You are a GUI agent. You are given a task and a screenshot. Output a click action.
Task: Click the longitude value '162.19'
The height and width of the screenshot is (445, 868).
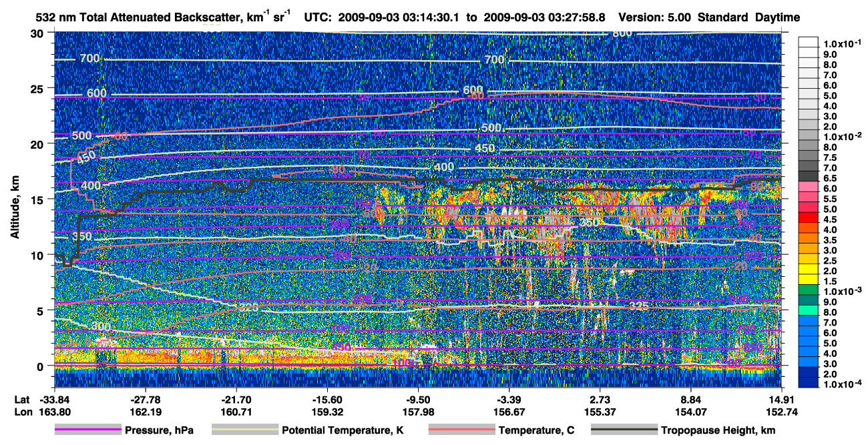tap(146, 412)
